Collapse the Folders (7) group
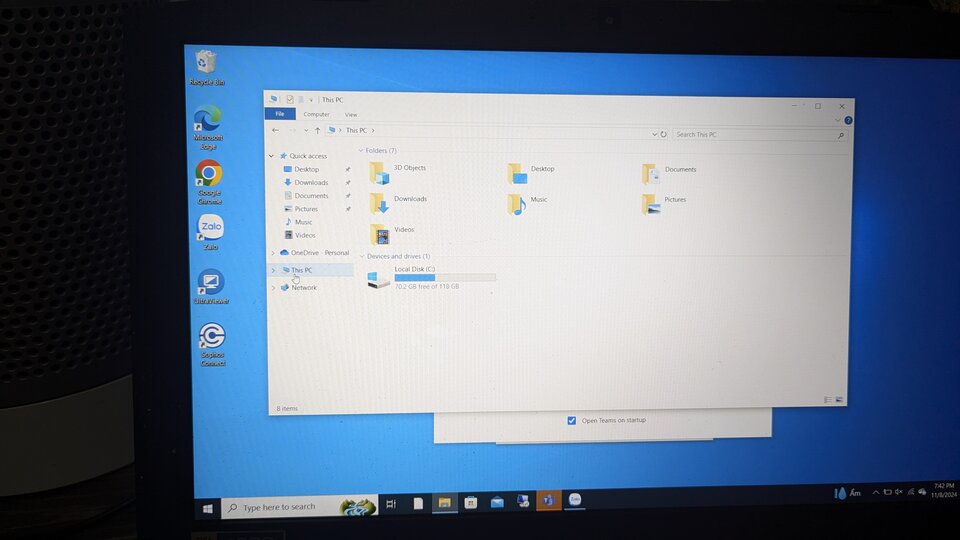960x540 pixels. click(361, 151)
